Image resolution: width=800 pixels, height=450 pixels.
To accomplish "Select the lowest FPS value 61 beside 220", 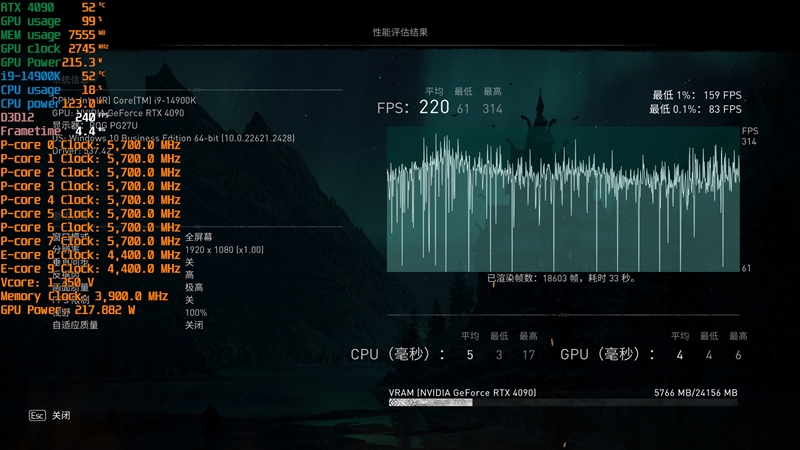I will coord(463,109).
